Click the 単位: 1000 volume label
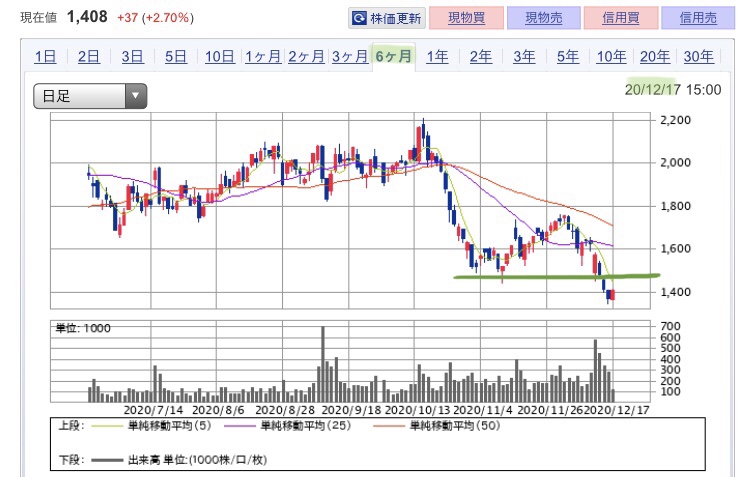 (x=83, y=328)
